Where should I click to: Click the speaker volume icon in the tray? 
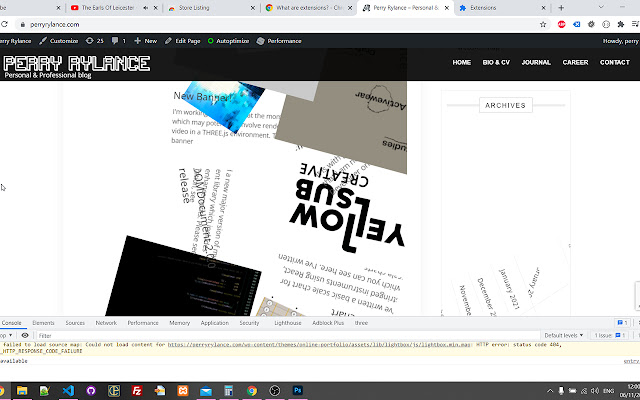click(595, 391)
